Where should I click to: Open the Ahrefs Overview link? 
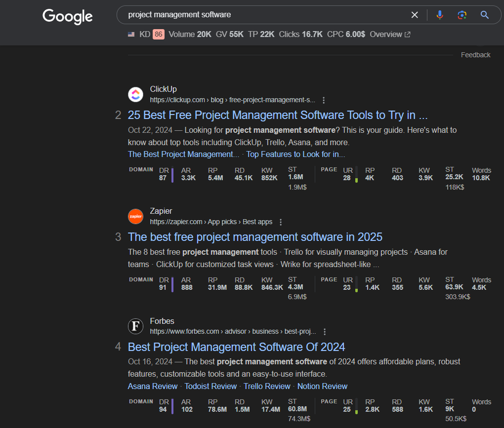pyautogui.click(x=390, y=35)
